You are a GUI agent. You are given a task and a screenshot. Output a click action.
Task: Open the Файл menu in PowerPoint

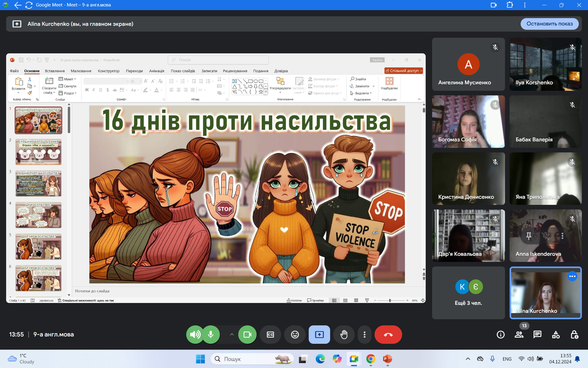14,71
